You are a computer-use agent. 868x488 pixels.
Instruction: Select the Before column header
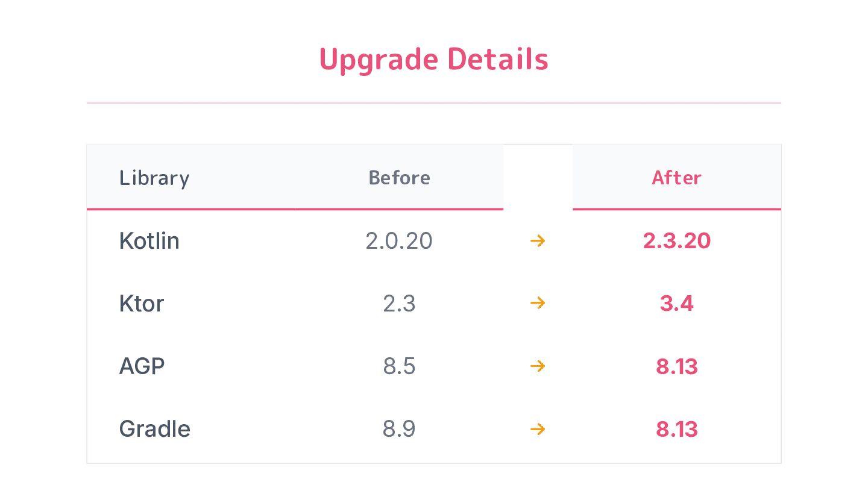click(x=399, y=178)
